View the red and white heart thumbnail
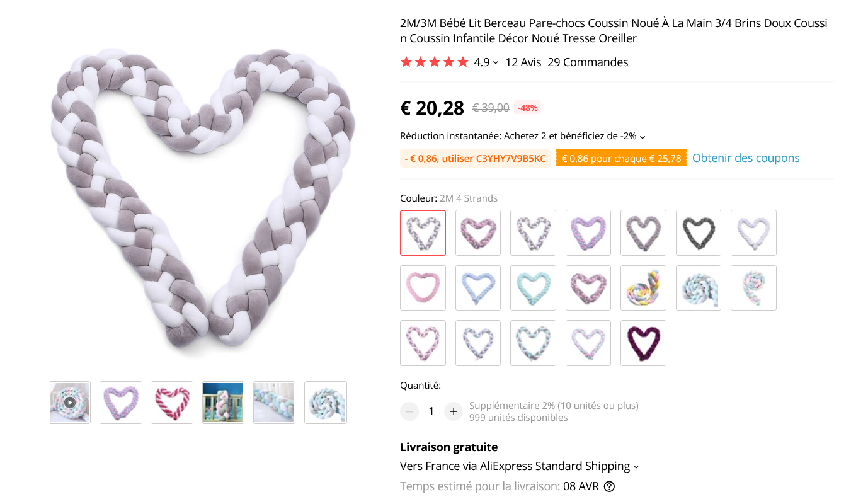Screen dimensions: 851x504 coord(172,403)
